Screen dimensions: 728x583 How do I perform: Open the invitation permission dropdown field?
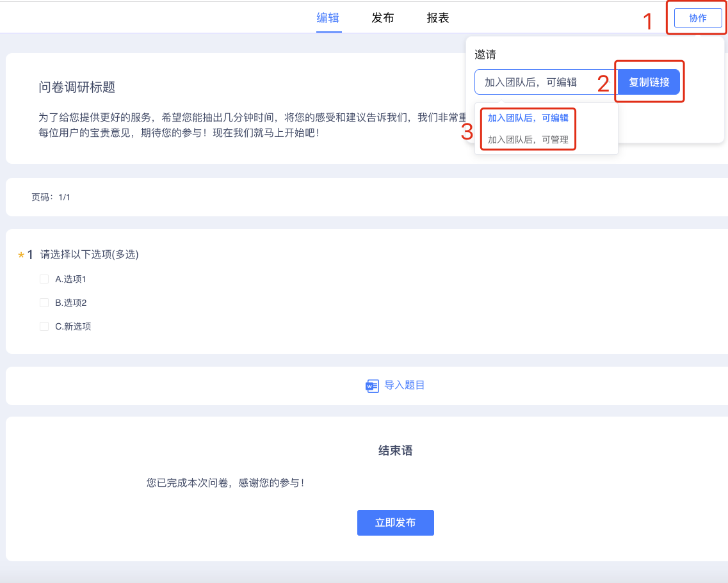(546, 82)
